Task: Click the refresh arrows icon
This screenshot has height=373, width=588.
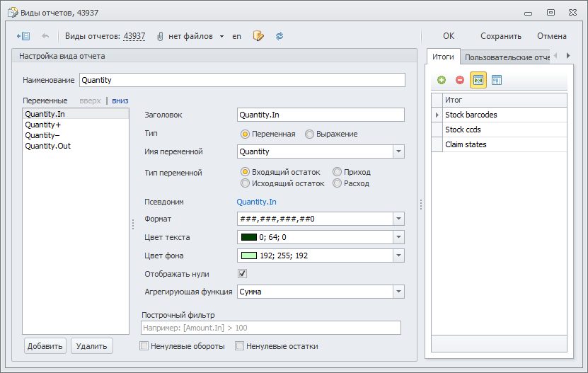Action: [279, 36]
